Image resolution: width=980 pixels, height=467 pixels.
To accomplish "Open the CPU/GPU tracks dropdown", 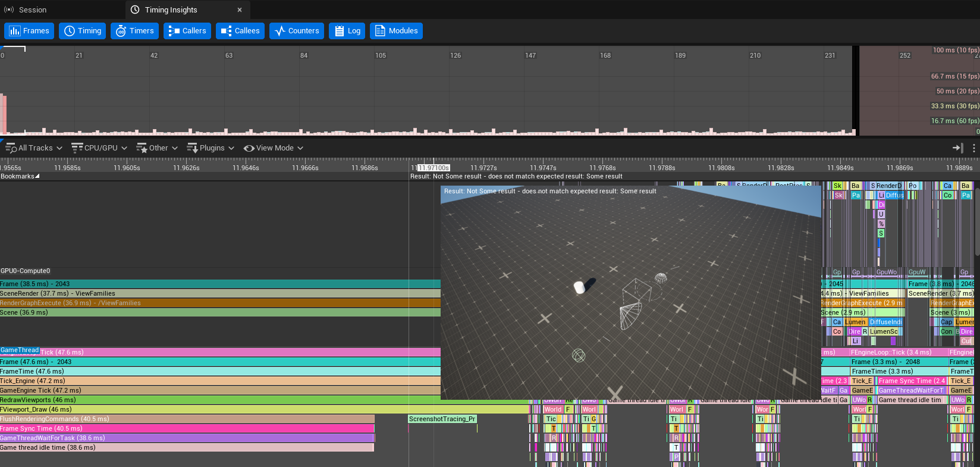I will 99,148.
